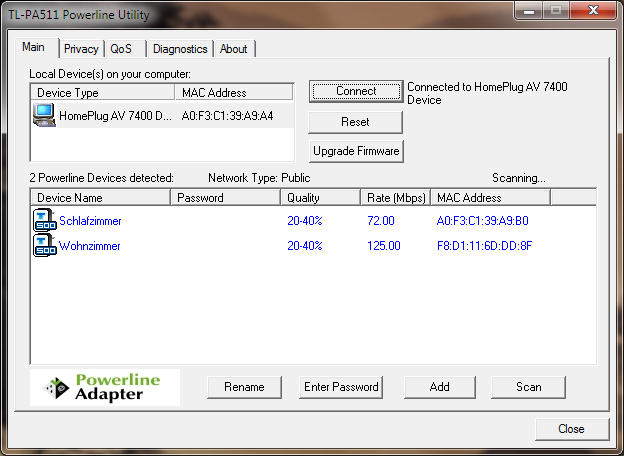The image size is (624, 456).
Task: Select HomePlug AV 7400 D... local device
Action: 115,116
